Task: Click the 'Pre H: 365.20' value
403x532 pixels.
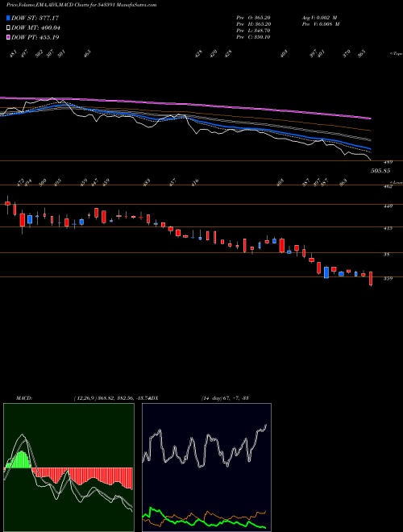Action: click(253, 24)
